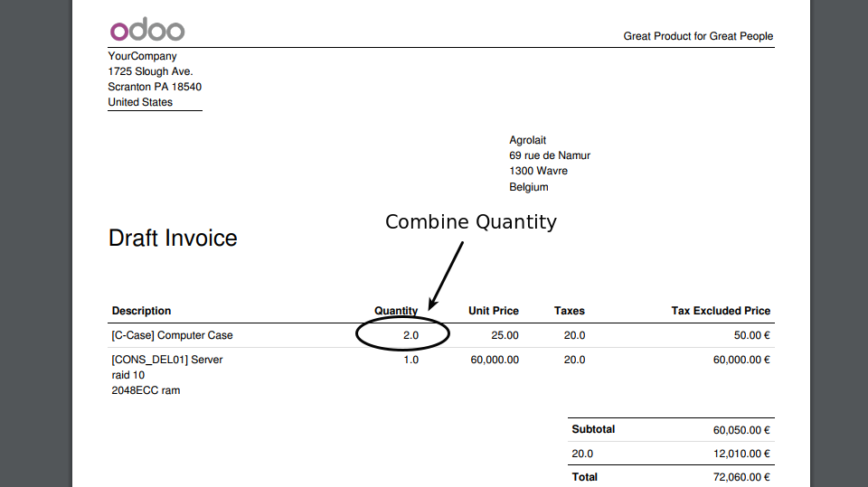Click the Taxes column header
This screenshot has width=868, height=487.
coord(569,311)
